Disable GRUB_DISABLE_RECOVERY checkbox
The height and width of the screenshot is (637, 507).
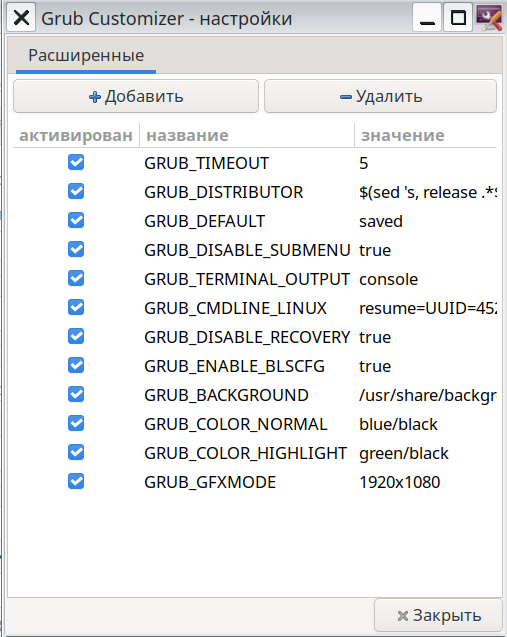pos(76,336)
